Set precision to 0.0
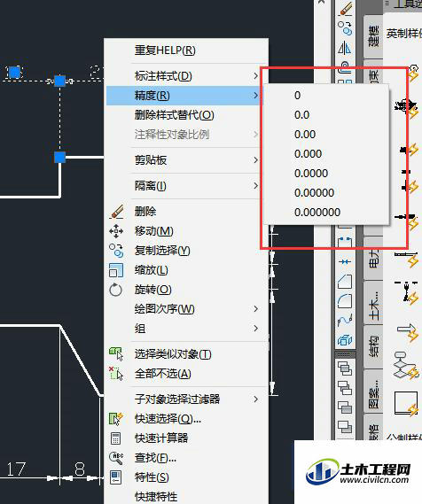Viewport: 422px width, 504px height. pyautogui.click(x=326, y=115)
